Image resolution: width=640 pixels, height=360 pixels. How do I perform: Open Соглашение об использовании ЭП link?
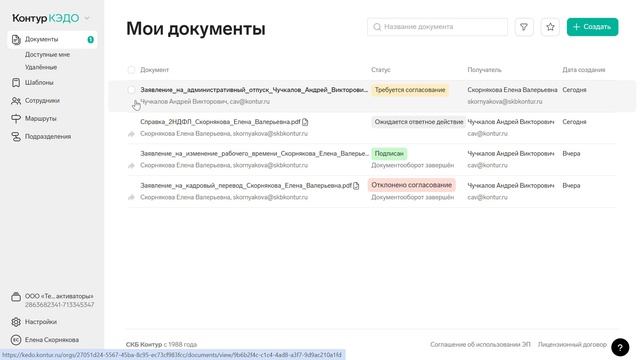pos(480,344)
